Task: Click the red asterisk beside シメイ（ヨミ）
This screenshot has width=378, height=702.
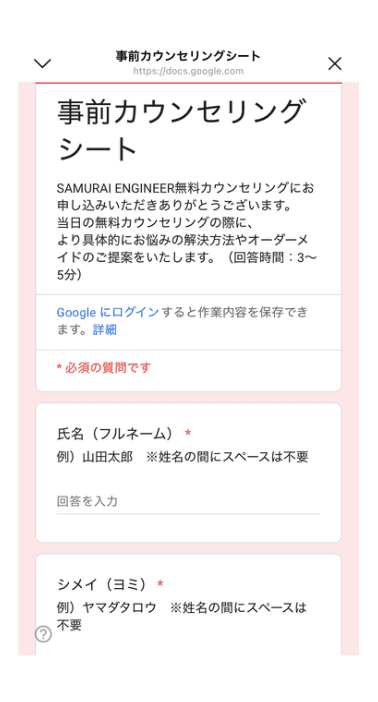Action: (x=160, y=583)
